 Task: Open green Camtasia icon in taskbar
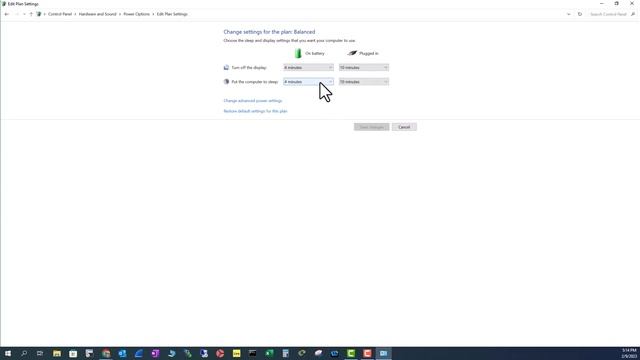[x=351, y=353]
